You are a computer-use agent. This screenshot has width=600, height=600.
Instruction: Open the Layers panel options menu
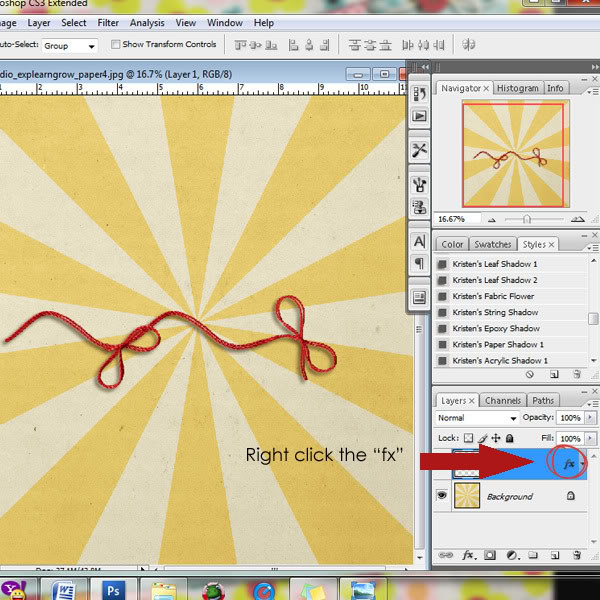tap(593, 404)
